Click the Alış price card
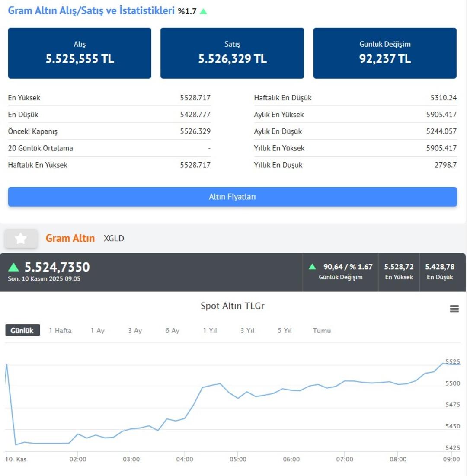467x476 pixels. pyautogui.click(x=80, y=53)
